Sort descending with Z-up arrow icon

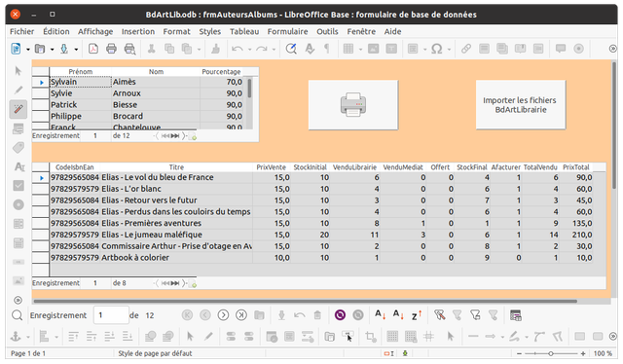pos(417,315)
